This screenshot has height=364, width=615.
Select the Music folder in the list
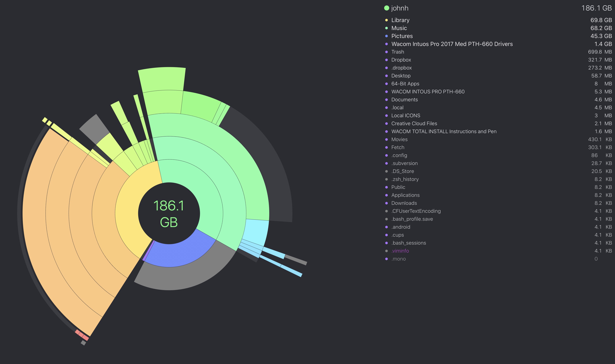(399, 28)
